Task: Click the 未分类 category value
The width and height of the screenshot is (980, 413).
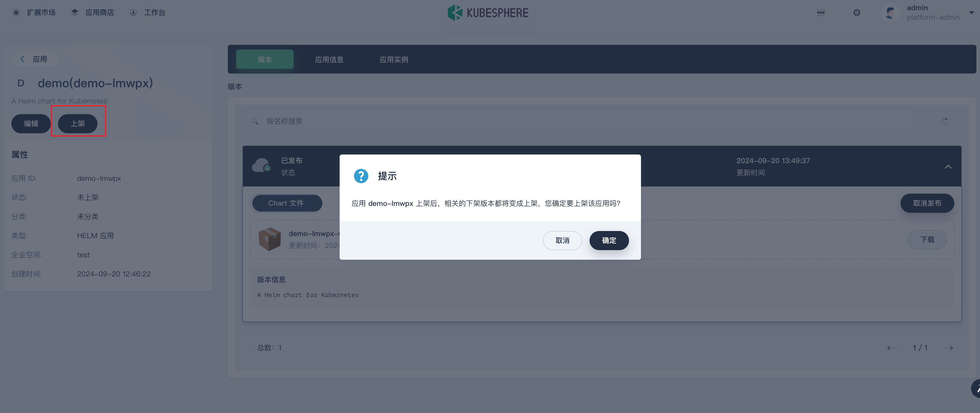Action: click(88, 216)
